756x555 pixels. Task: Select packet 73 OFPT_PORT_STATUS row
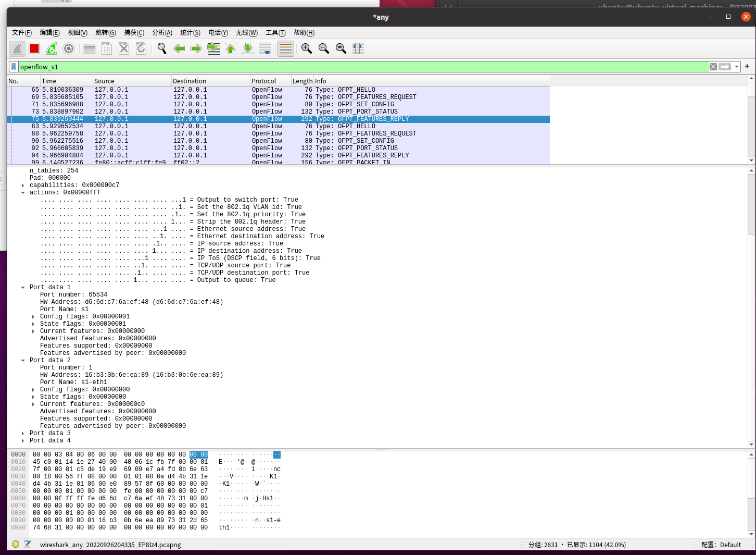pos(279,112)
